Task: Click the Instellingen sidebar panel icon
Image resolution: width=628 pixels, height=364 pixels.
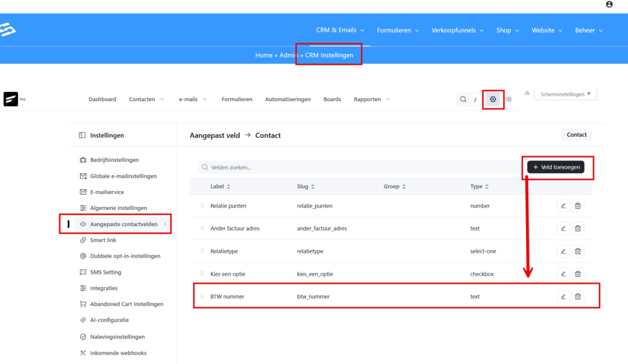Action: tap(82, 135)
